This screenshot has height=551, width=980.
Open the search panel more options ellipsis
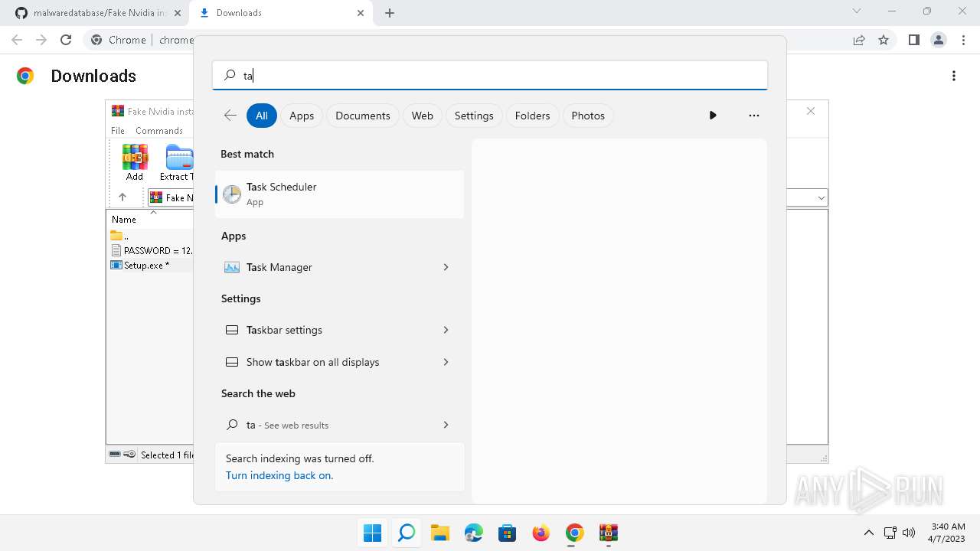[754, 116]
